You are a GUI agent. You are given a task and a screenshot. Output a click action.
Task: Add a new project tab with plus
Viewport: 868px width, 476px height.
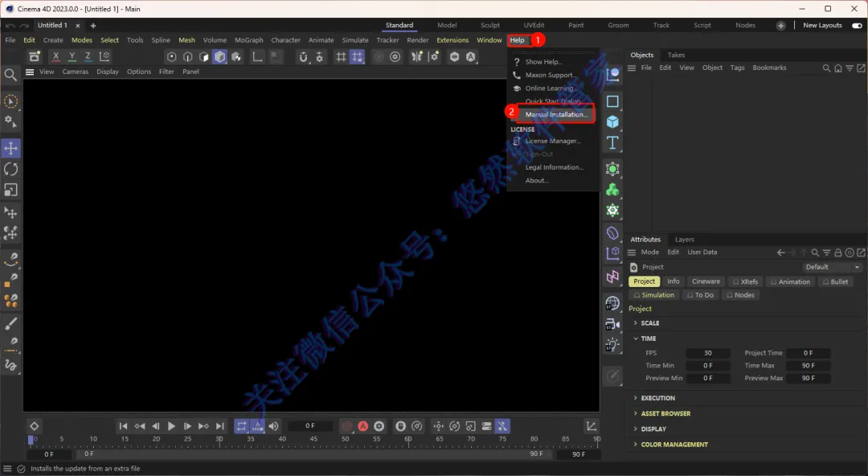(93, 26)
